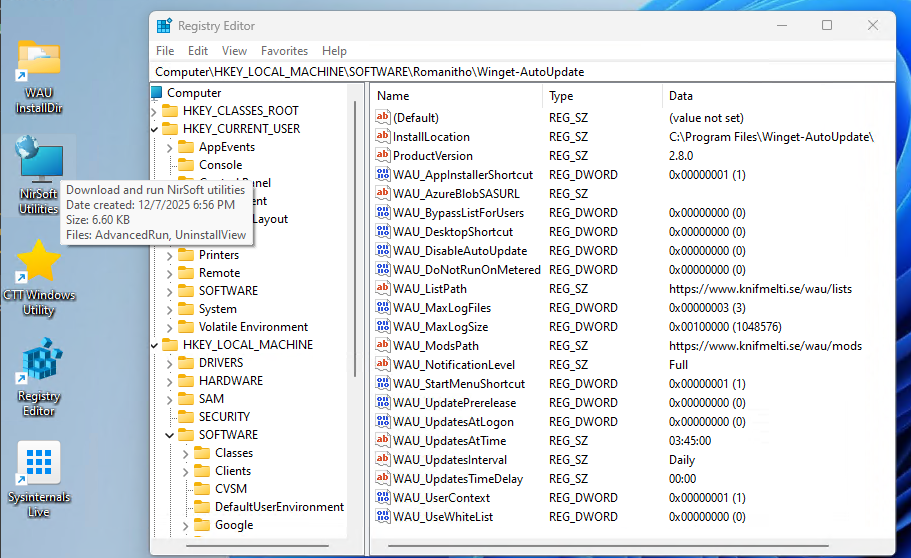Click the DWORD icon beside WAU_StartMenuShortcut

click(x=382, y=384)
